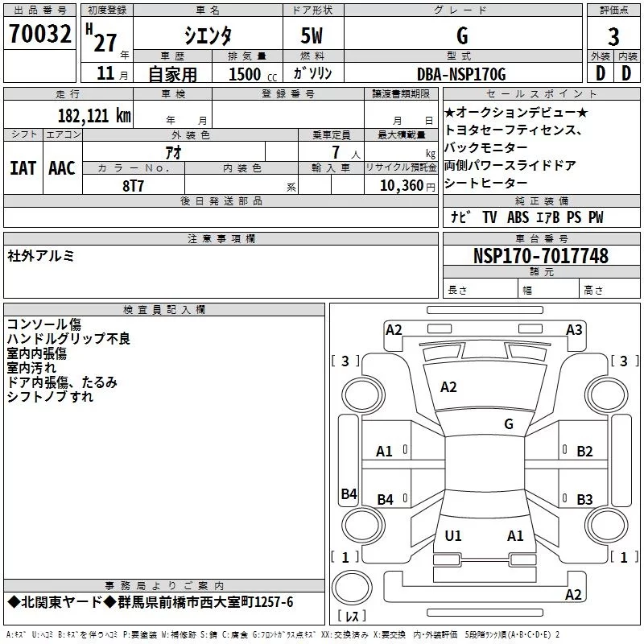The height and width of the screenshot is (644, 644).
Task: Click the shift type IAT
Action: 23,168
